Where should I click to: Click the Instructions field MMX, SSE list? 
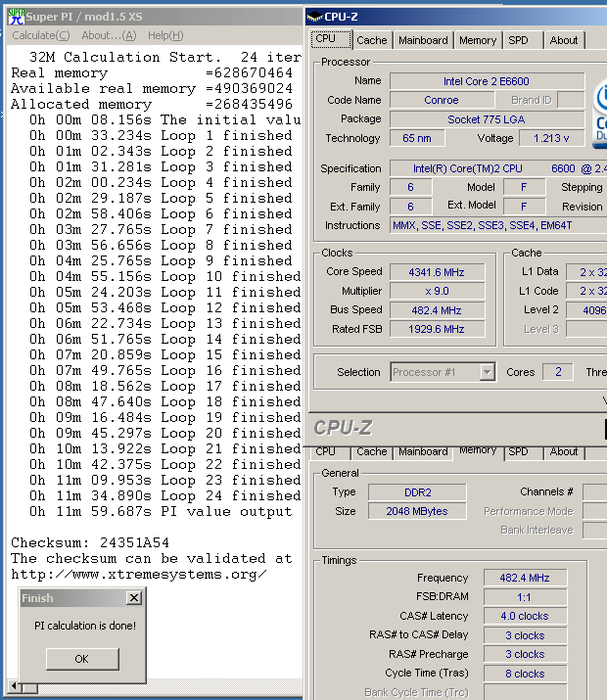(498, 225)
